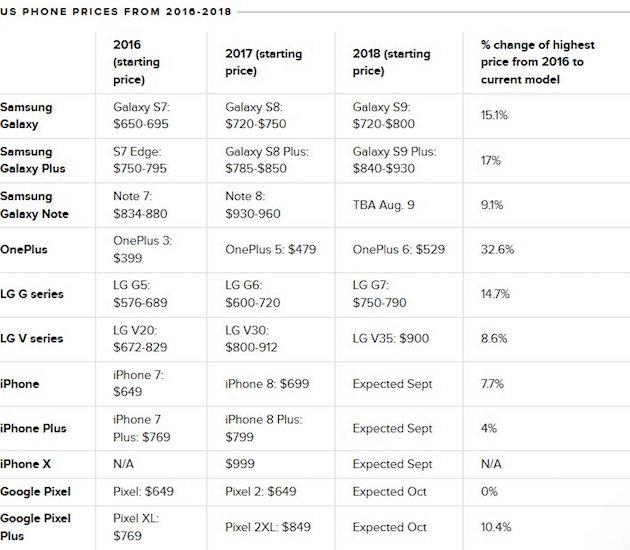Select the LG G series row label
Viewport: 630px width, 550px height.
32,294
